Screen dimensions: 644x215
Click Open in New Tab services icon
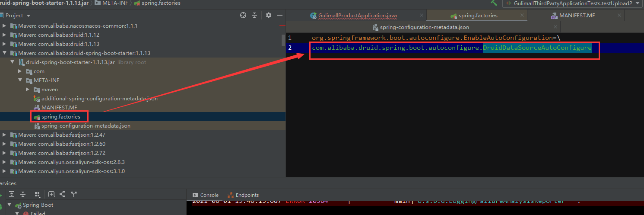click(x=51, y=195)
